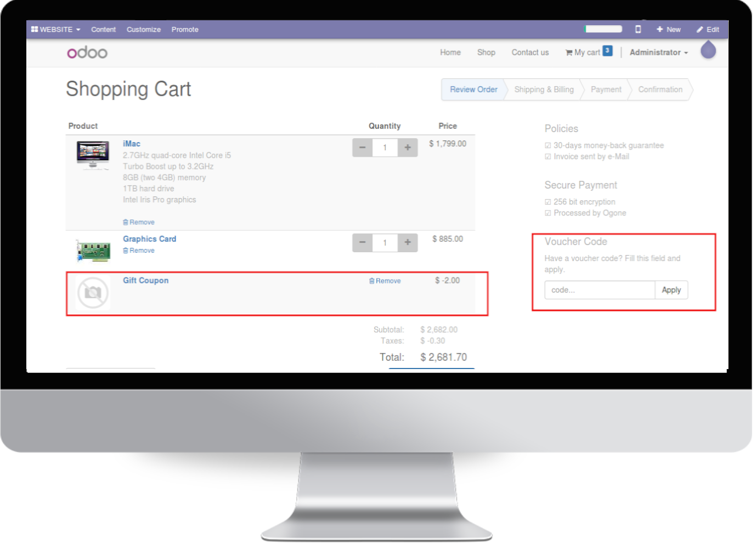This screenshot has height=544, width=756.
Task: Click the Apply voucher button
Action: (x=672, y=290)
